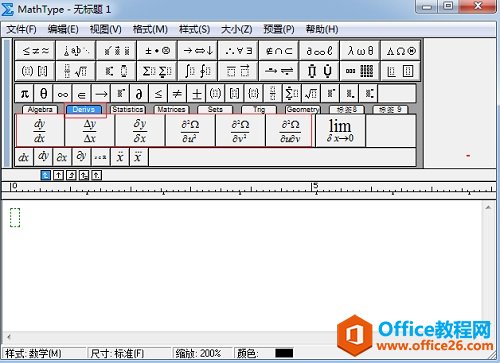Open the fraction and radical templates palette
Image resolution: width=500 pixels, height=363 pixels.
76,71
